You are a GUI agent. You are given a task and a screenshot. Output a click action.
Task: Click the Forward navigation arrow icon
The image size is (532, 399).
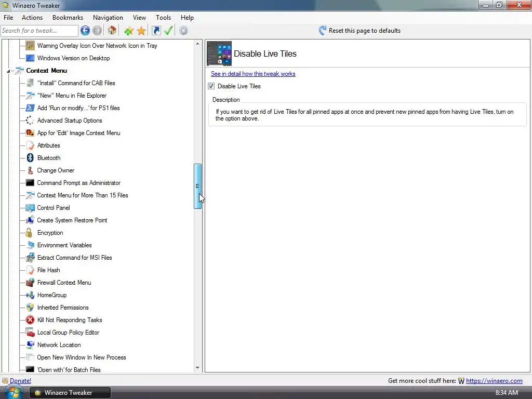pos(97,31)
